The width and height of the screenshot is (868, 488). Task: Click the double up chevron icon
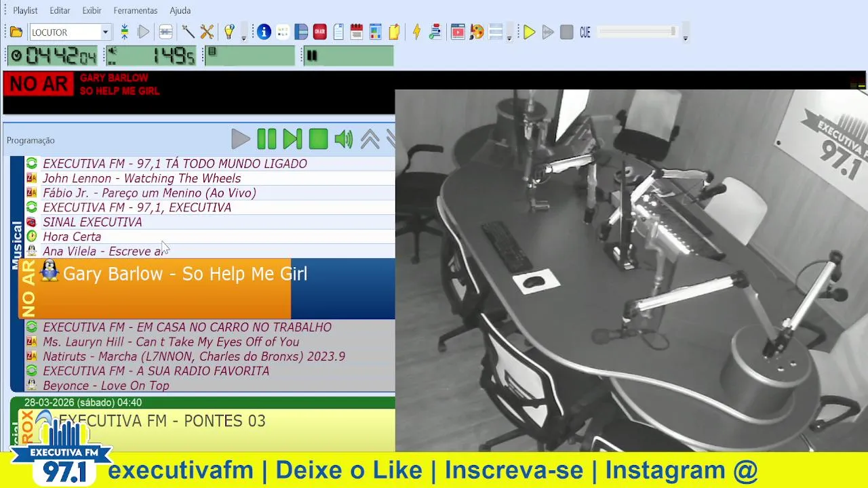pyautogui.click(x=370, y=139)
